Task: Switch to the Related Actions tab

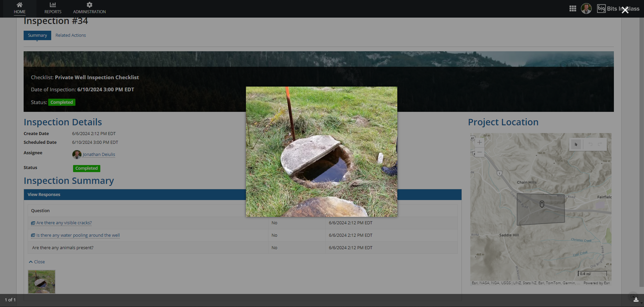Action: (x=70, y=35)
